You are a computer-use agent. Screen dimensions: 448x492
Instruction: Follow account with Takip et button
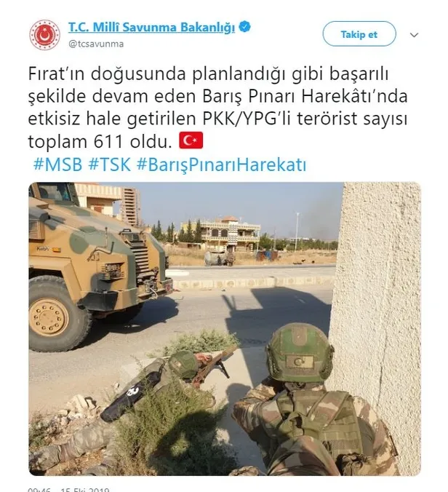coord(359,34)
